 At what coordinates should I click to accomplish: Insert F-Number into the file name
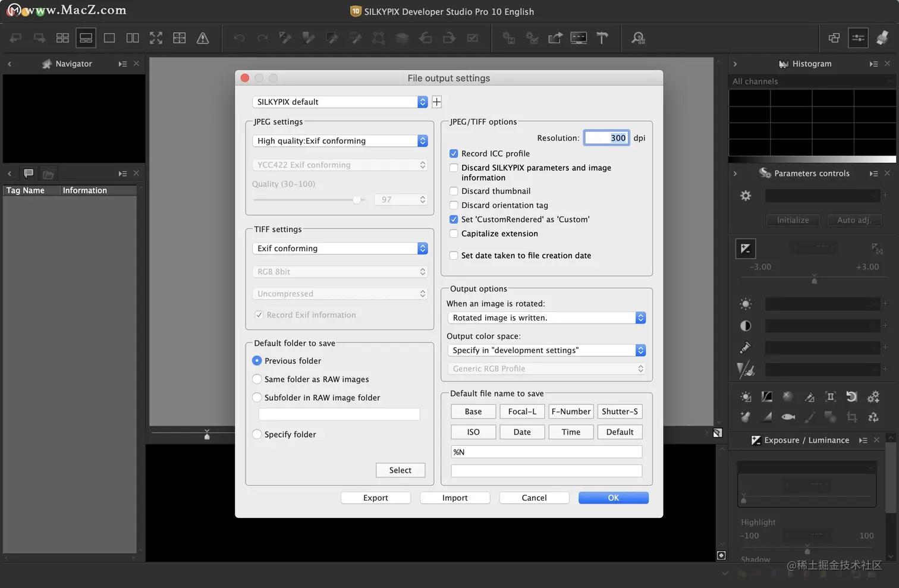[571, 411]
